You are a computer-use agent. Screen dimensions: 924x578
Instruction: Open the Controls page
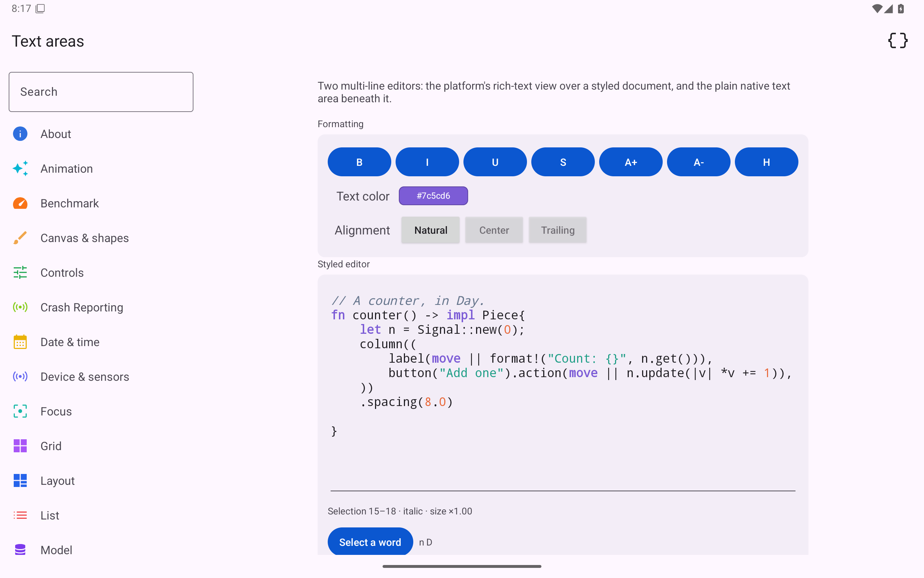pyautogui.click(x=101, y=272)
